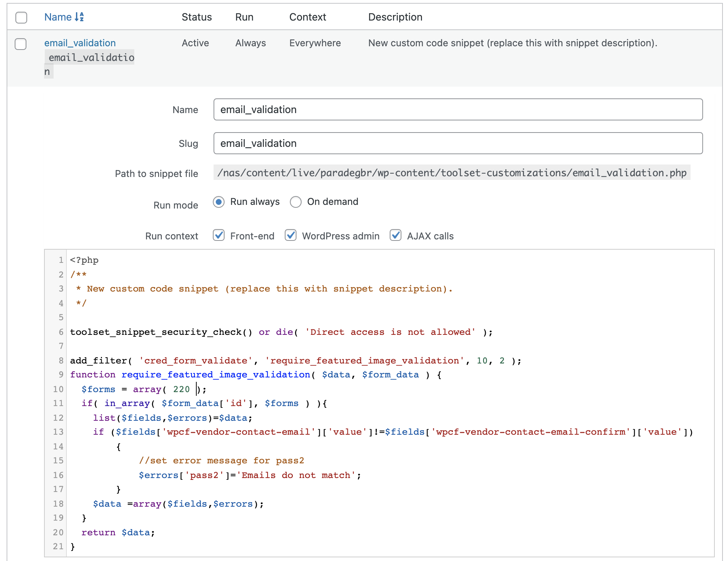Click the Everywhere context cell
The image size is (728, 561).
tap(315, 43)
